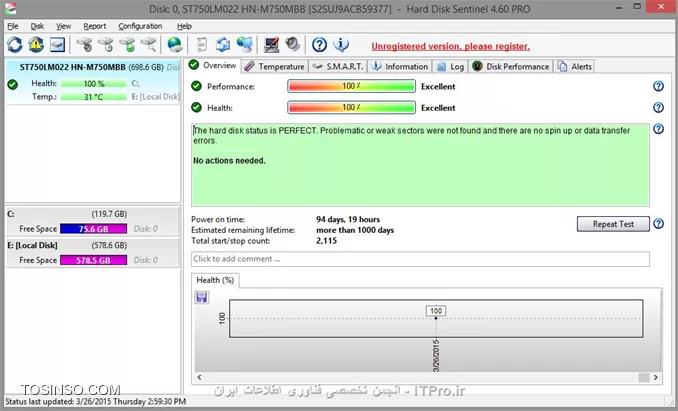The height and width of the screenshot is (411, 678).
Task: Open the View menu
Action: [64, 26]
